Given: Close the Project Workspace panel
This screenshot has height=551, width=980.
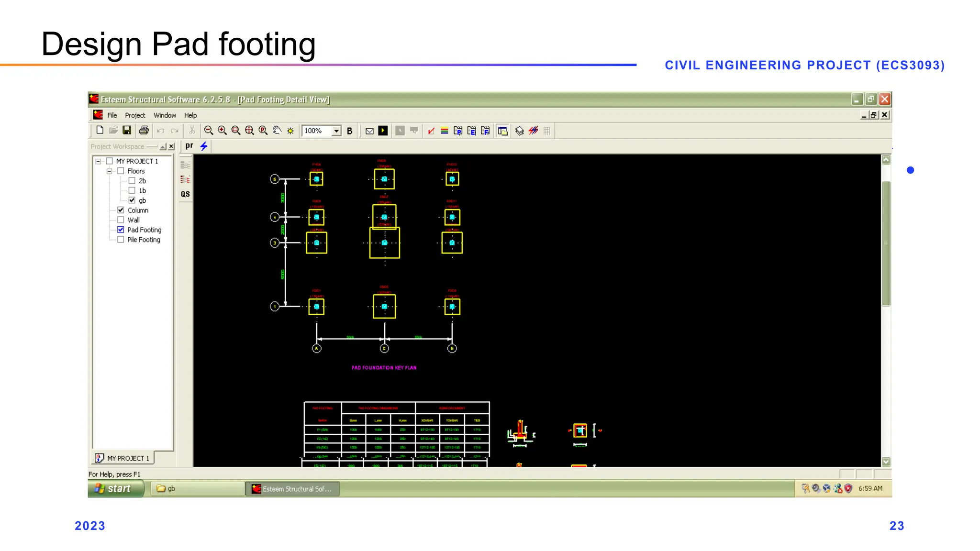Looking at the screenshot, I should click(171, 146).
